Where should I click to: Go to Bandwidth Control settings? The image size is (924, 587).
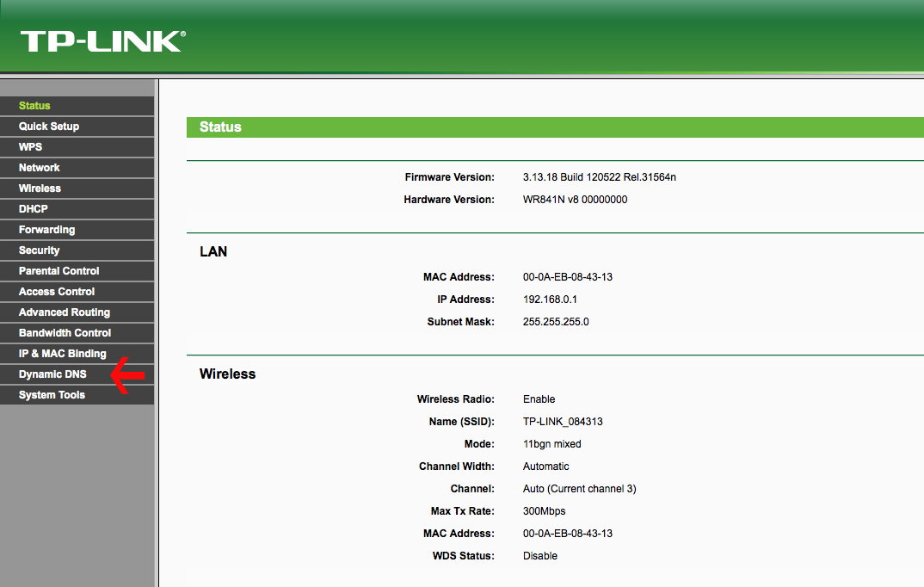[x=65, y=333]
